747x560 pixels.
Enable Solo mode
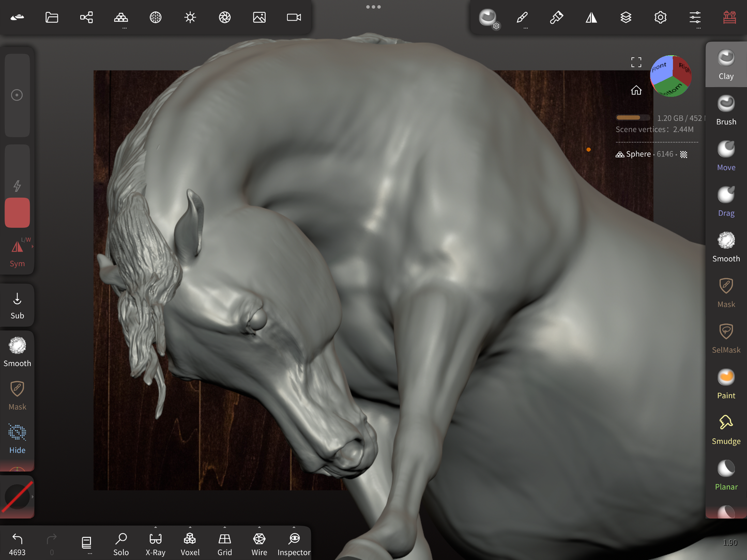coord(121,545)
